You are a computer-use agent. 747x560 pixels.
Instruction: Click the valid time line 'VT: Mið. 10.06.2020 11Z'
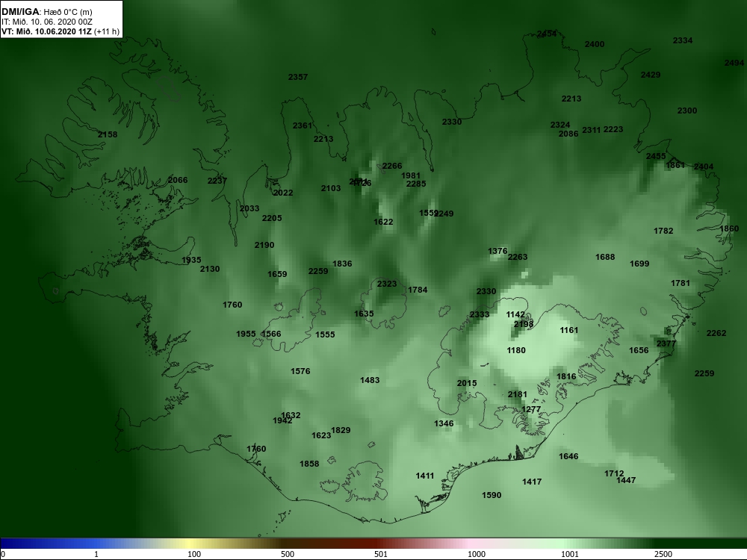(46, 31)
